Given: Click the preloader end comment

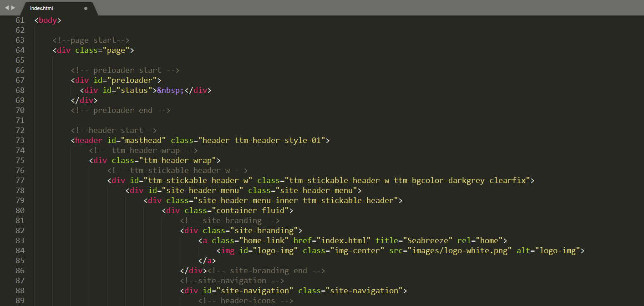Looking at the screenshot, I should point(121,110).
